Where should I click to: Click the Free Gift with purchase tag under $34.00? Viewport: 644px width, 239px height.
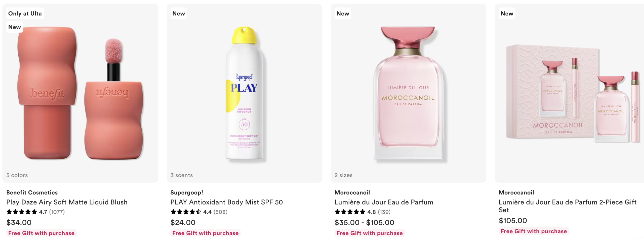pos(41,233)
